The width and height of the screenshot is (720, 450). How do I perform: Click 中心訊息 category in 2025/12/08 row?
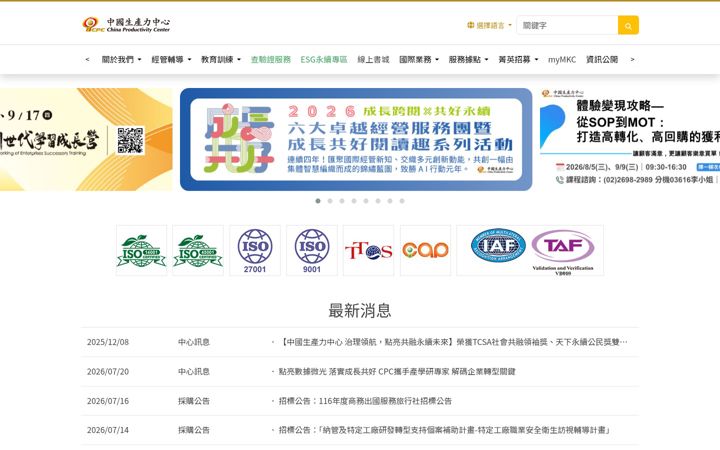[x=194, y=342]
